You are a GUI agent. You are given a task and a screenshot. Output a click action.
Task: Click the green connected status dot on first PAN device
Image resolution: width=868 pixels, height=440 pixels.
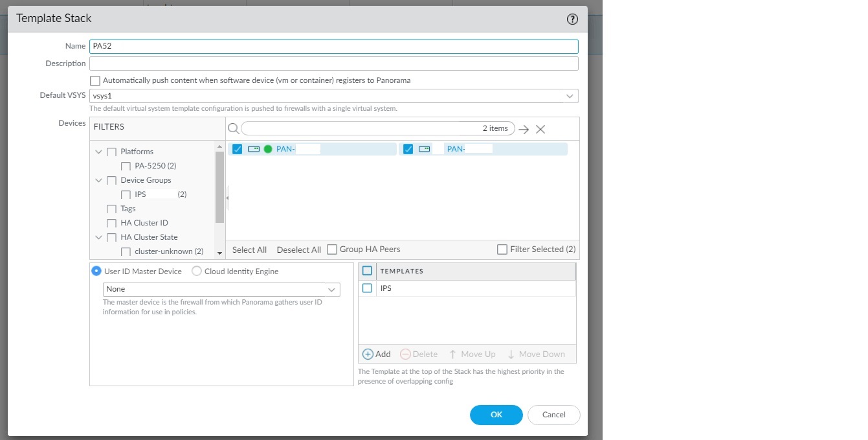click(x=268, y=148)
